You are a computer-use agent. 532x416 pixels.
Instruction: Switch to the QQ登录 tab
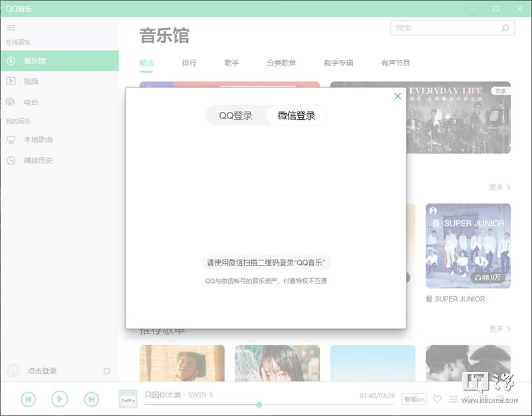[x=236, y=116]
